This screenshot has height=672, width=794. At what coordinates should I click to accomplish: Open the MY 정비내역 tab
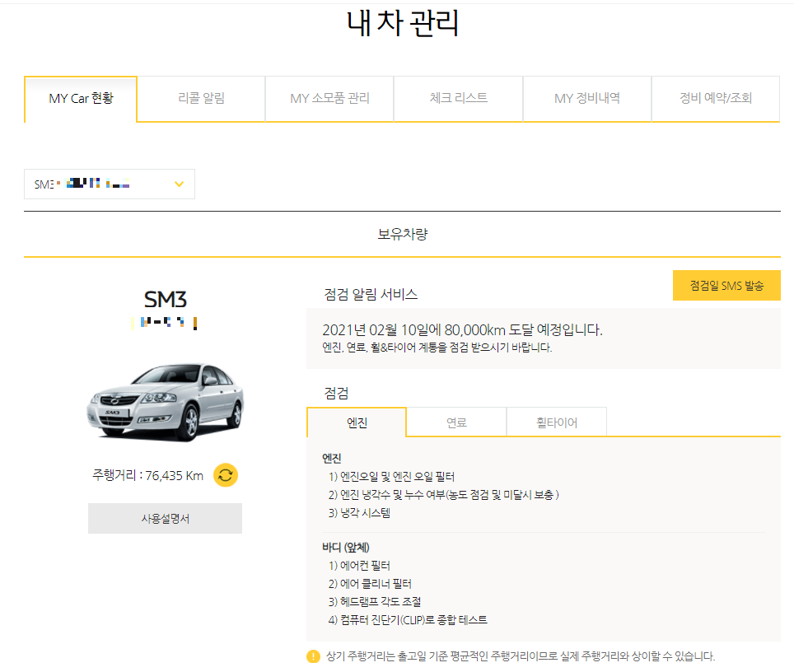pyautogui.click(x=587, y=100)
